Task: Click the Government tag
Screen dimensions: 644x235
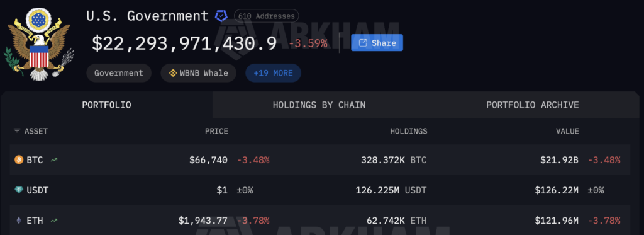Action: 119,73
